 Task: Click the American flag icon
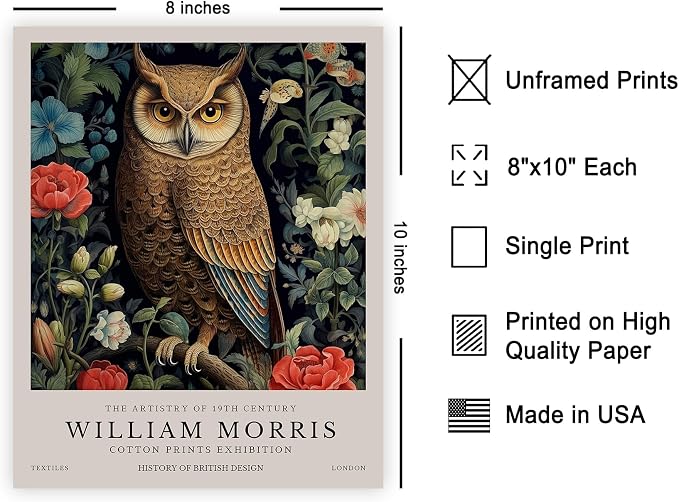tap(469, 416)
